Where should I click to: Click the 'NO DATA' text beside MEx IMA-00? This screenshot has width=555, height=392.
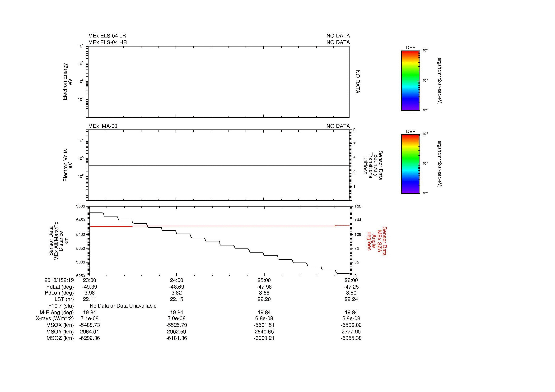338,126
